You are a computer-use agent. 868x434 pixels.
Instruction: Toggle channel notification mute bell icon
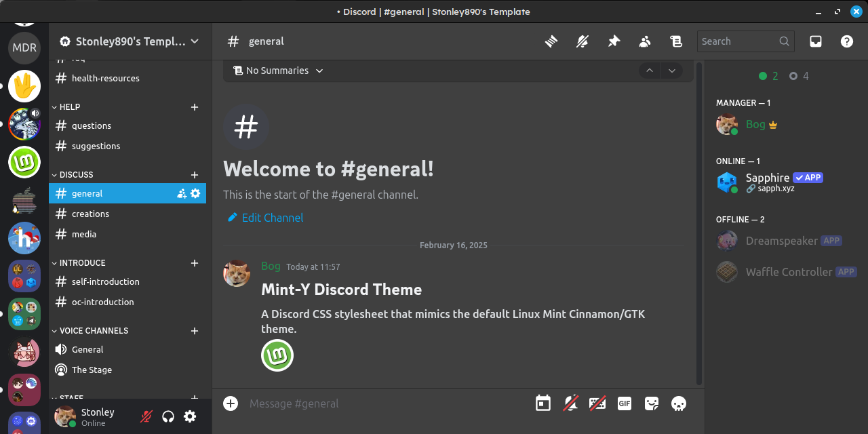[x=582, y=41]
